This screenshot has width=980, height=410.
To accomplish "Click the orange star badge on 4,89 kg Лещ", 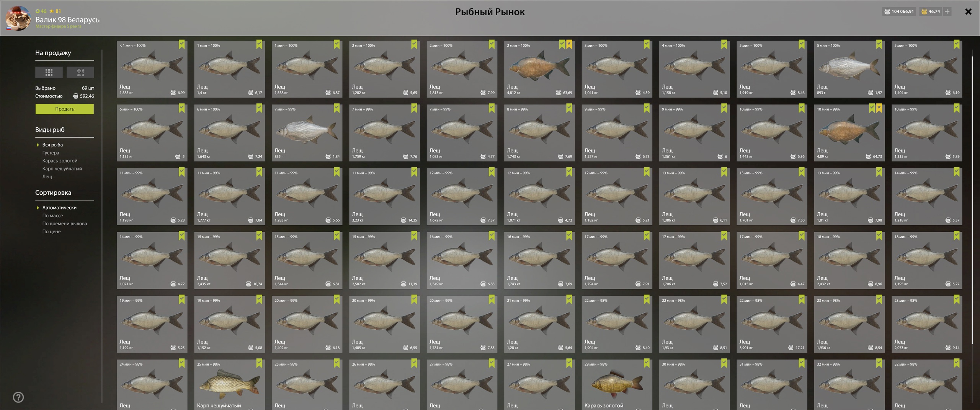I will click(x=879, y=108).
